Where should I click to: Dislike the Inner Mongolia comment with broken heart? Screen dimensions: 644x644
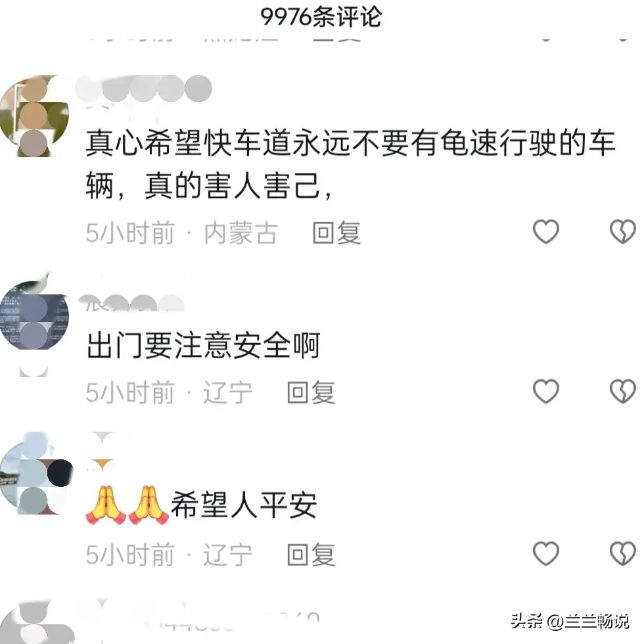click(623, 231)
